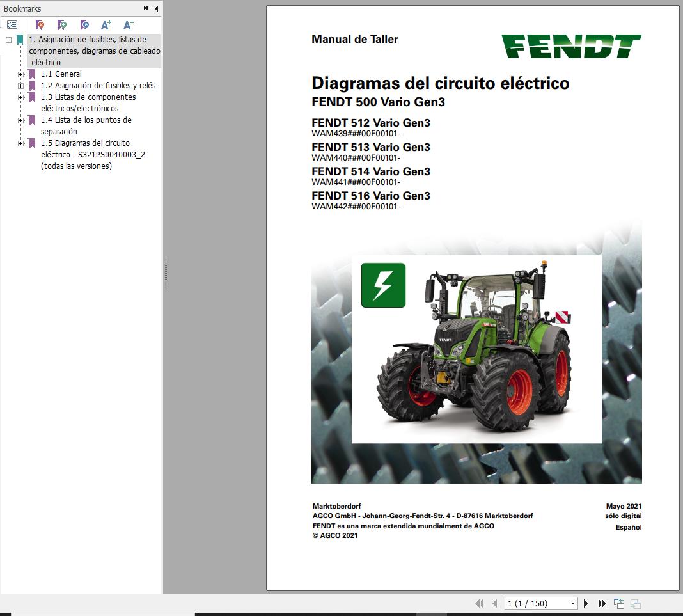Viewport: 683px width, 616px height.
Task: Click the 'Manual de Taller' heading
Action: click(354, 39)
